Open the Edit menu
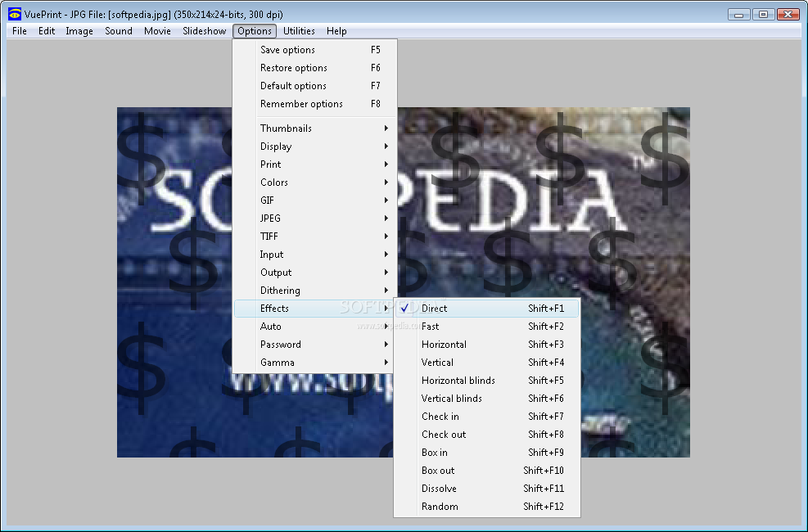This screenshot has width=808, height=532. [x=47, y=31]
